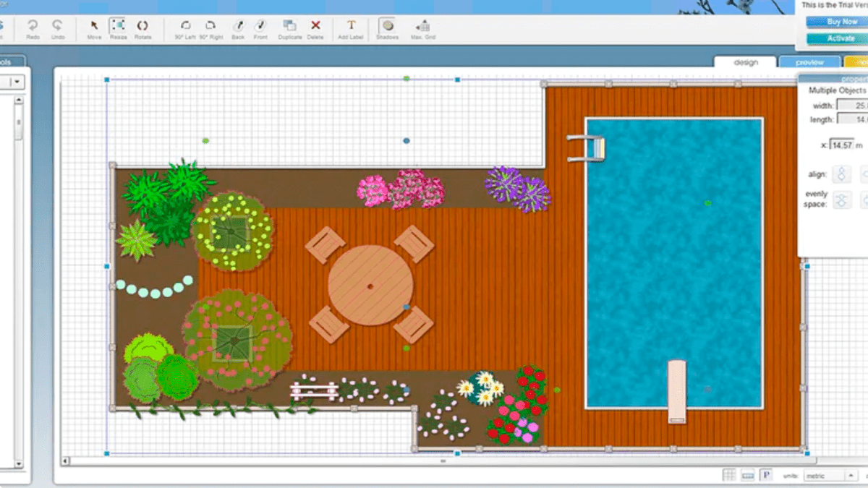Click the left panel vertical scrollbar
The width and height of the screenshot is (868, 488).
19,282
